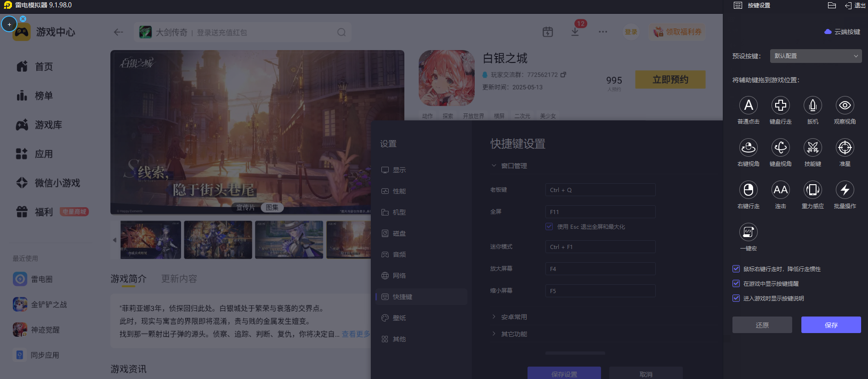
Task: Toggle 使用 Esc 退出全屏和最大化 checkbox
Action: (x=549, y=226)
